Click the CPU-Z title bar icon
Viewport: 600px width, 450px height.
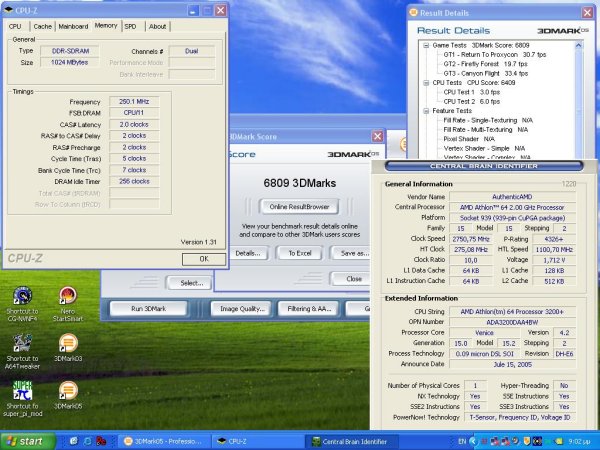point(8,10)
